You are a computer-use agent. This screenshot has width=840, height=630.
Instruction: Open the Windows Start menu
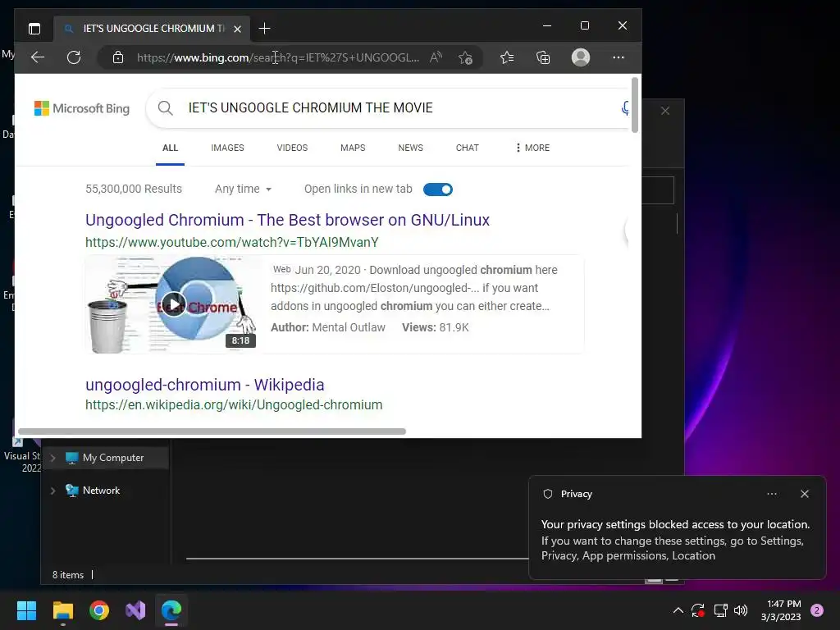(26, 610)
